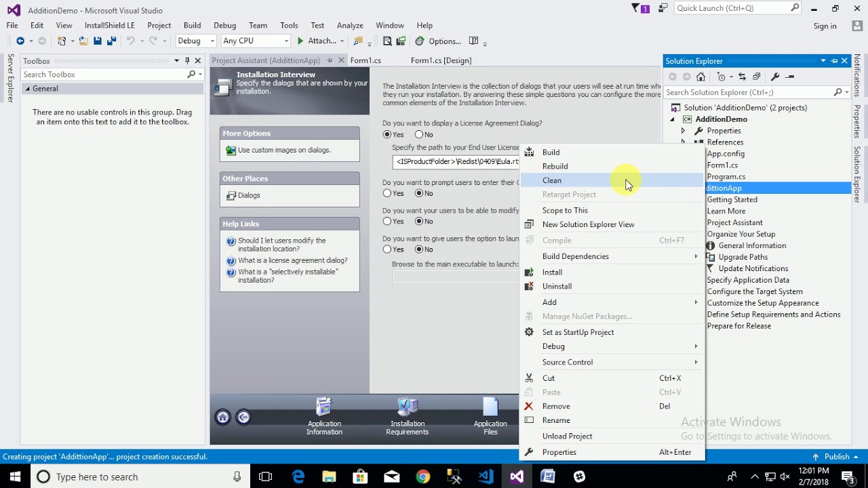Click the Open File toolbar icon

[x=83, y=41]
